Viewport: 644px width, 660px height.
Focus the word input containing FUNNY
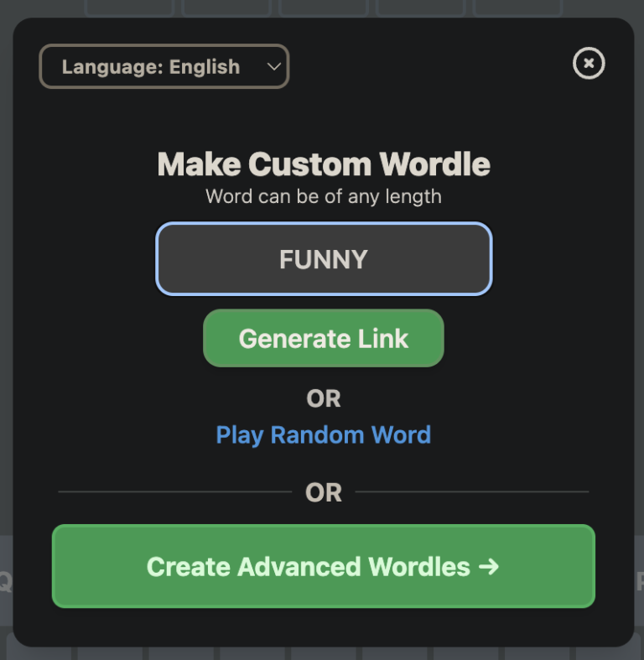pyautogui.click(x=324, y=259)
